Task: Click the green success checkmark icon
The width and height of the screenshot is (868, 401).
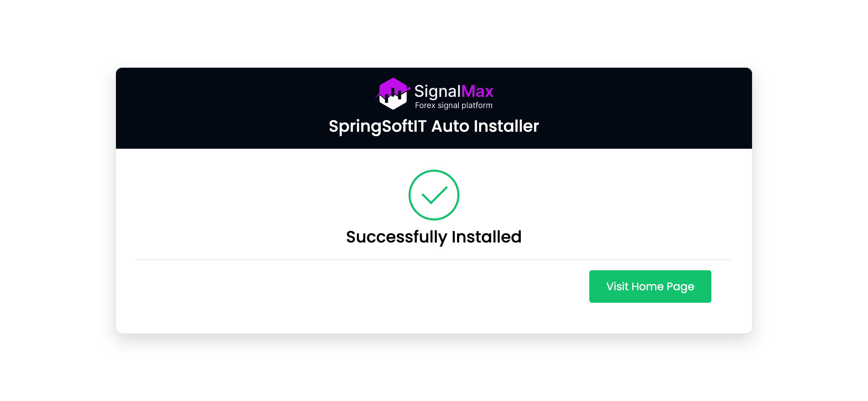Action: pos(434,195)
